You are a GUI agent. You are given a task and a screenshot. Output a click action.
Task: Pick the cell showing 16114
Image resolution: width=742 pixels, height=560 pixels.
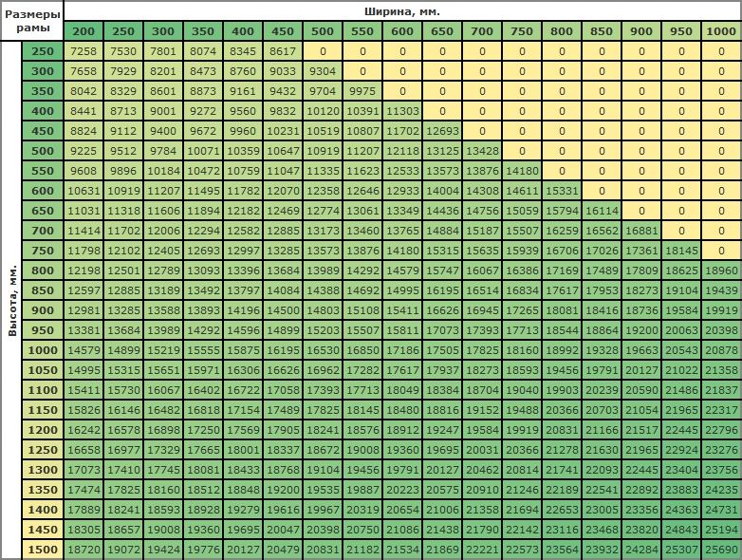[x=602, y=210]
